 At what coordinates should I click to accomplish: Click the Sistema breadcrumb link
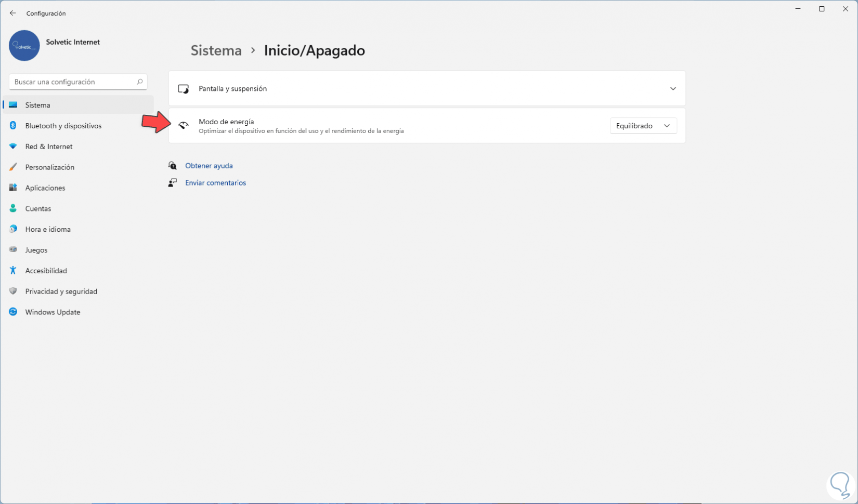click(x=216, y=50)
